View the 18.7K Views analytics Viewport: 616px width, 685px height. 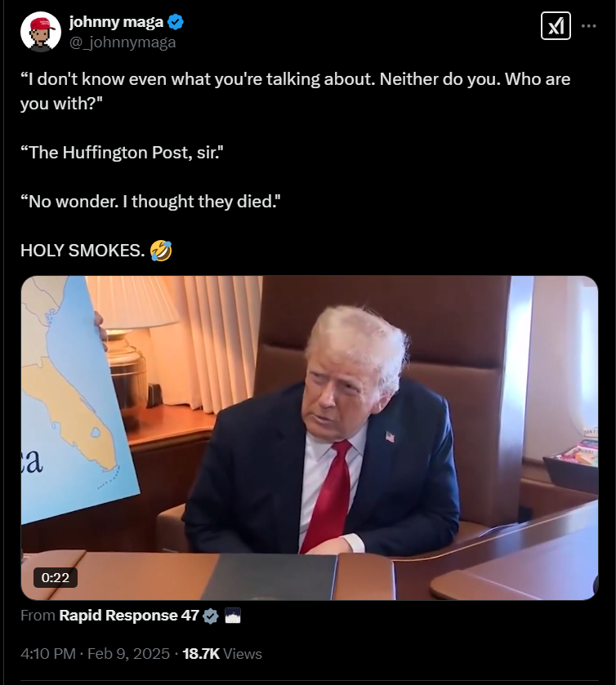click(222, 653)
